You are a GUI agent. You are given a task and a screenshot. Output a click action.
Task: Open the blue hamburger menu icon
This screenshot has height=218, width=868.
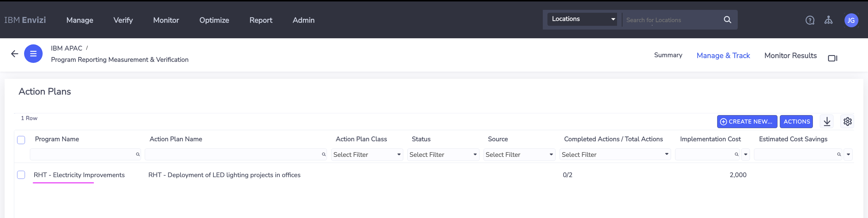point(33,54)
